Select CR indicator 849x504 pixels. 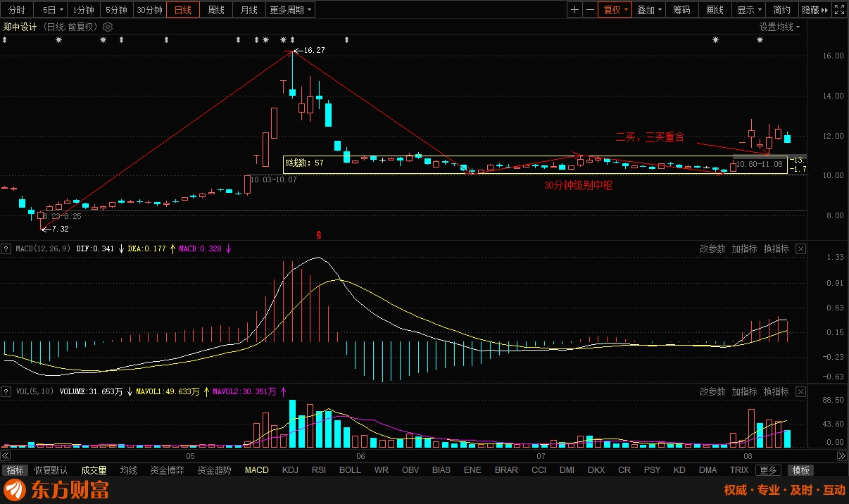(624, 470)
